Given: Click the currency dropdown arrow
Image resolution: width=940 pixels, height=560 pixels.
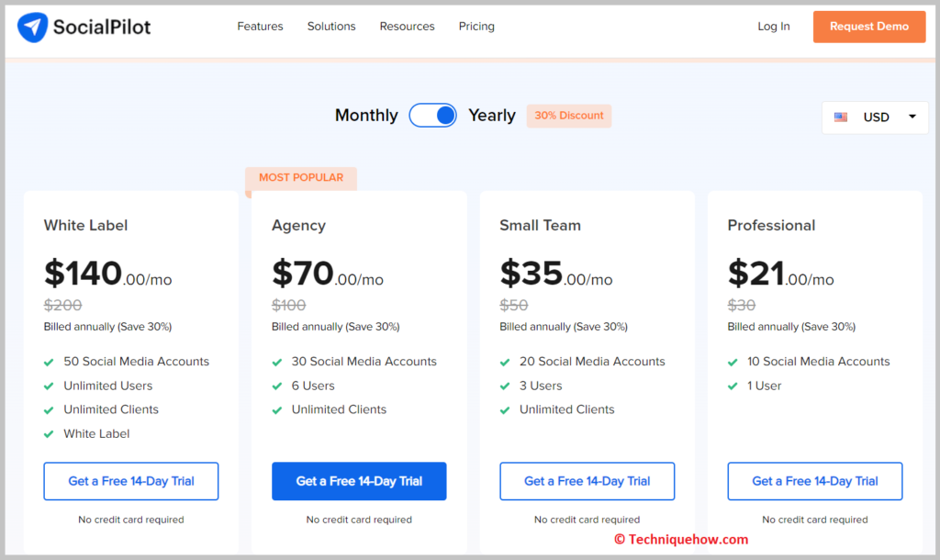Looking at the screenshot, I should click(x=912, y=117).
